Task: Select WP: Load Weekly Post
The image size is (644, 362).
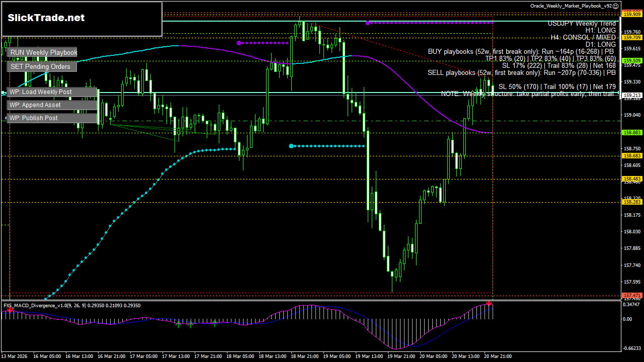Action: (x=52, y=92)
